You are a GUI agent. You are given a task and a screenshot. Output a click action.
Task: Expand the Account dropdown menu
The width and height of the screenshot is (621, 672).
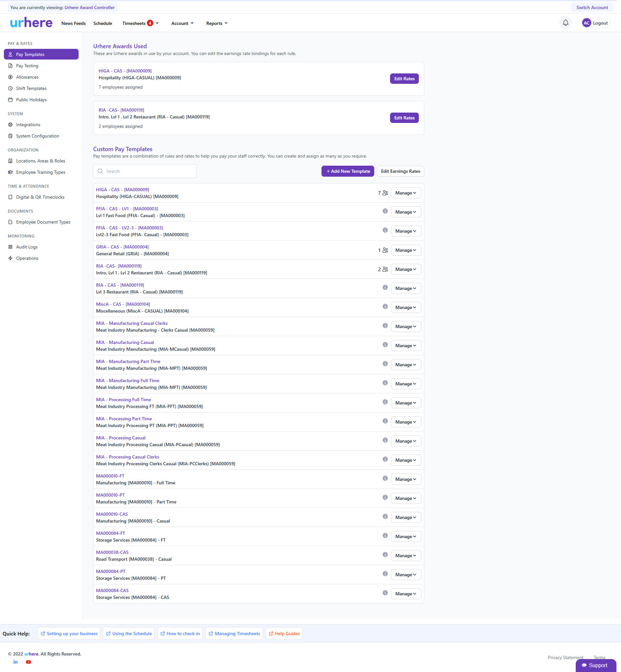coord(182,23)
